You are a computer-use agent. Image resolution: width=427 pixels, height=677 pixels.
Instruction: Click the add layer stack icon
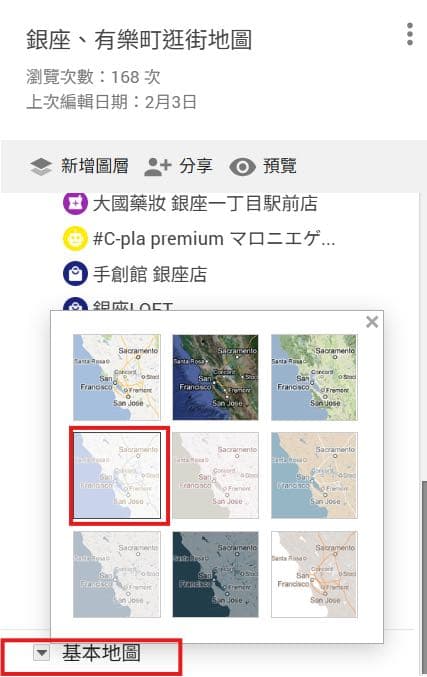41,167
